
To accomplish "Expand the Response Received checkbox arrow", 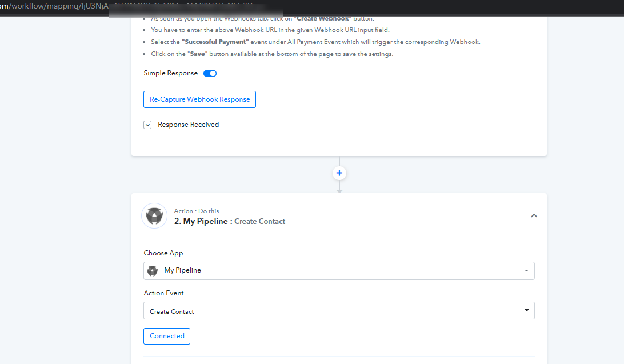I will [x=147, y=125].
